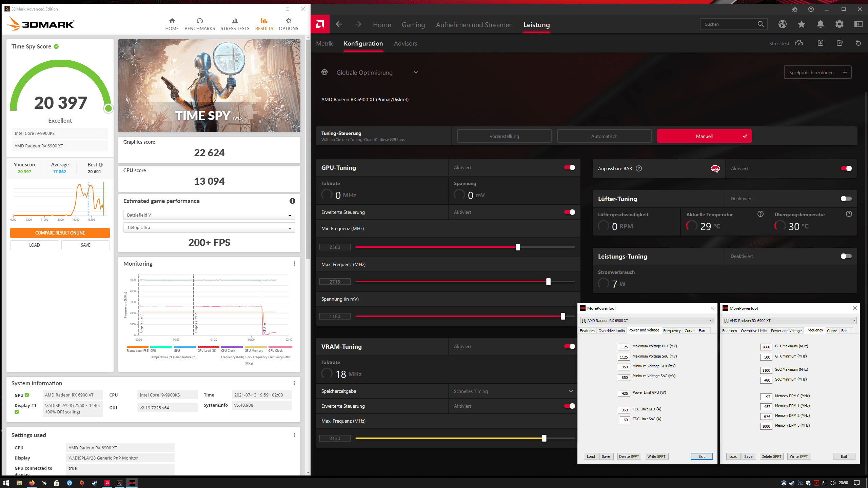The width and height of the screenshot is (868, 488).
Task: Click the estimated game performance info icon
Action: (292, 201)
